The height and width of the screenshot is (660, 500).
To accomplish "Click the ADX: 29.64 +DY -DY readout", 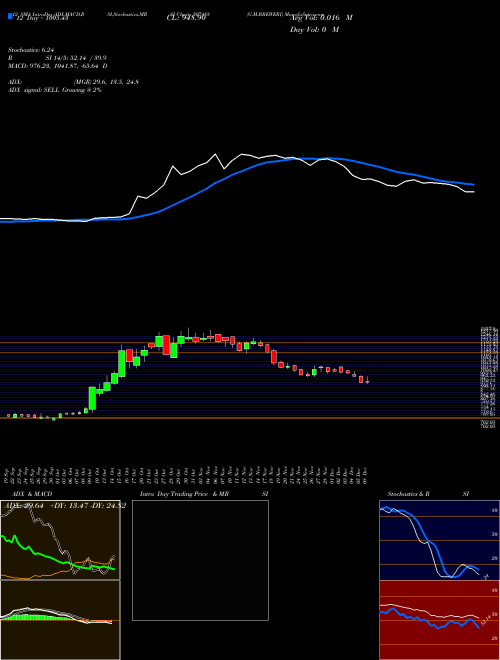I will click(x=64, y=506).
